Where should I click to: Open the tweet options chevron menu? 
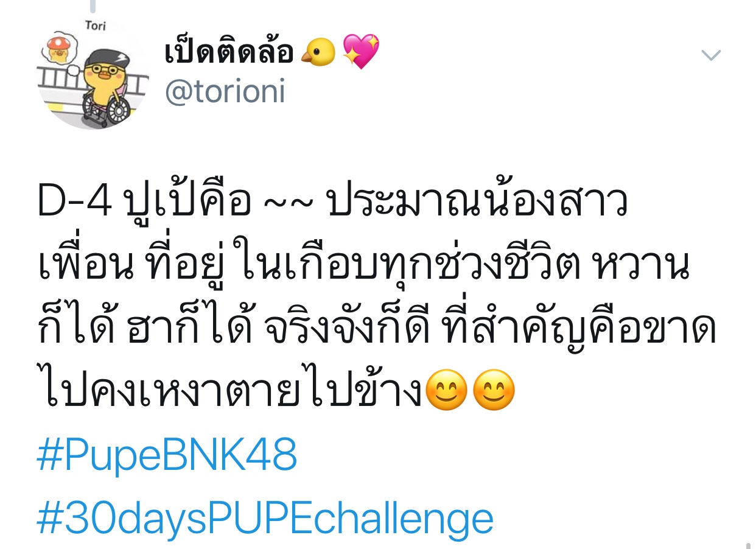pos(711,55)
